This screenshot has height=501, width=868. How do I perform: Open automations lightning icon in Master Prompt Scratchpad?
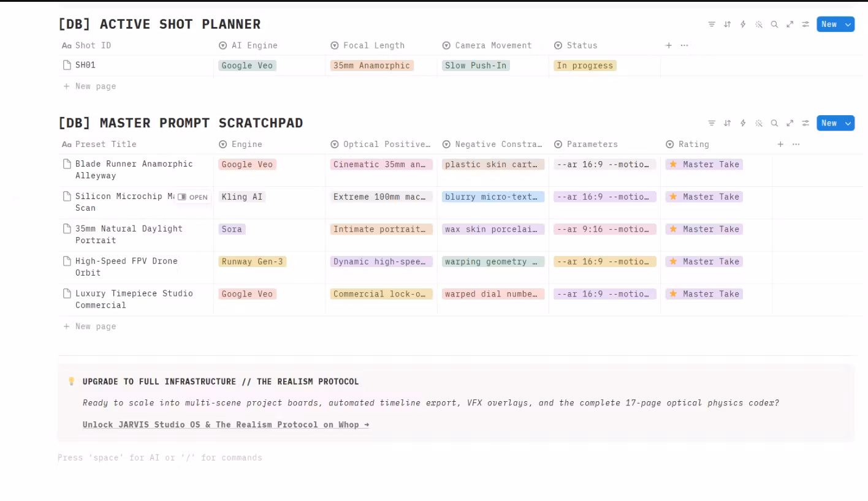click(743, 123)
